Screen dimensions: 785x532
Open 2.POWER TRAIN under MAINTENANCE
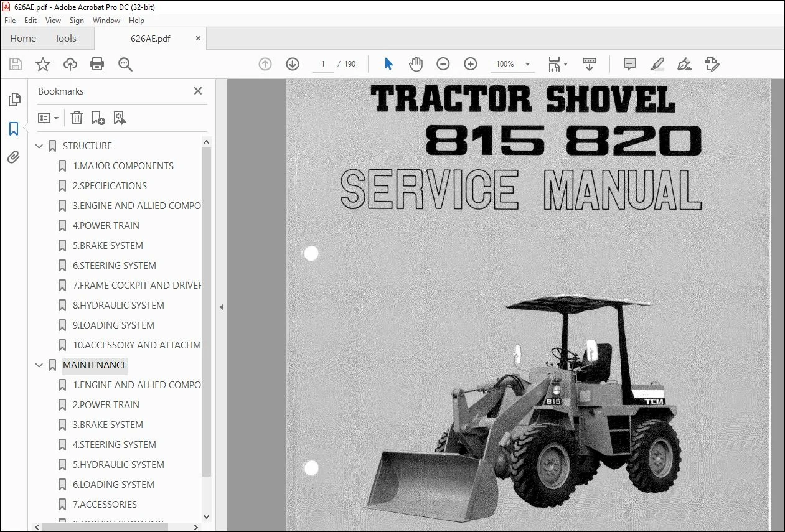pyautogui.click(x=106, y=405)
